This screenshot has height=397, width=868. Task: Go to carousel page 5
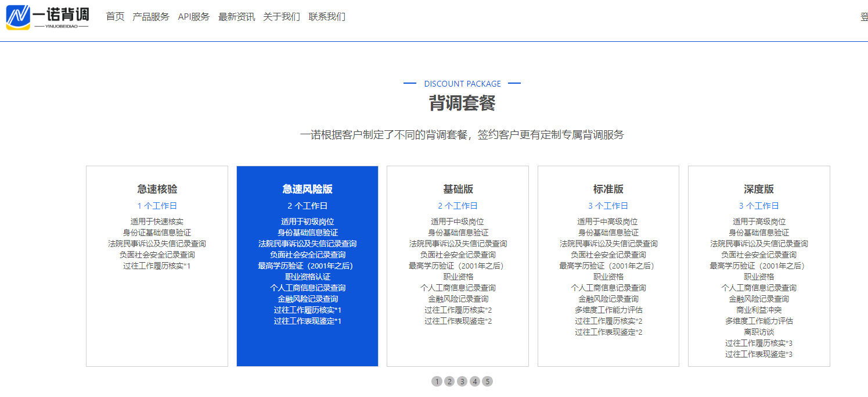(488, 381)
